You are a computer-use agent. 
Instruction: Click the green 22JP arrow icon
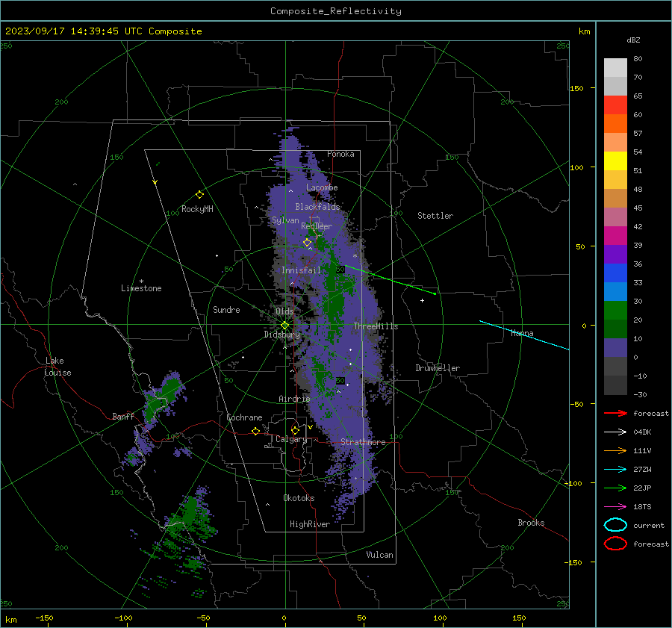pyautogui.click(x=615, y=488)
